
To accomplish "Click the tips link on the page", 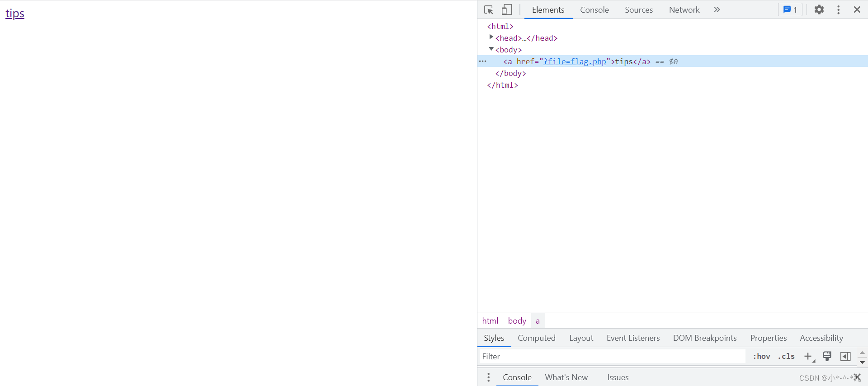I will click(x=15, y=14).
